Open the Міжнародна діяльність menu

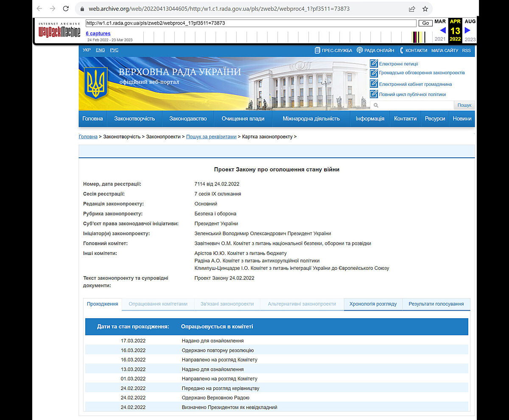point(311,119)
